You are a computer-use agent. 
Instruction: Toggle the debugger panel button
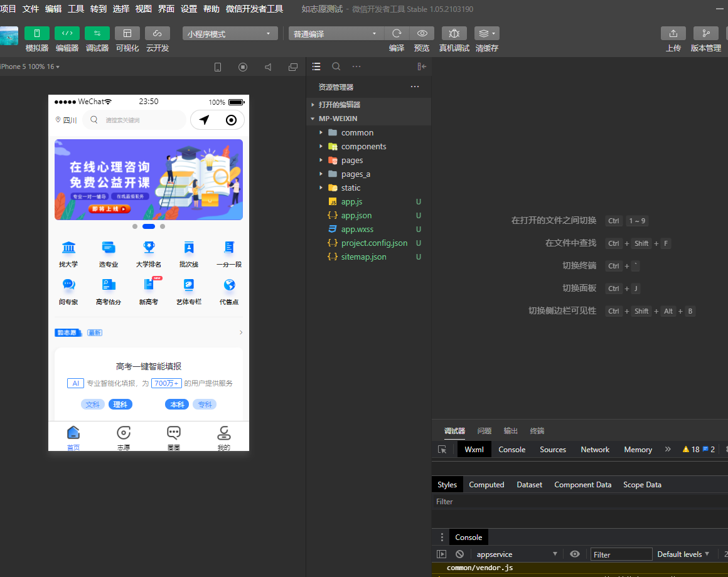(x=97, y=33)
